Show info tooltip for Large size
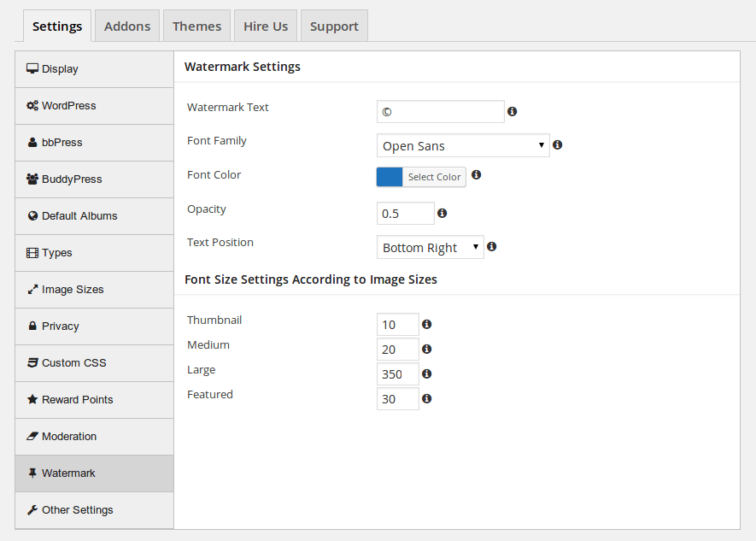 coord(427,373)
